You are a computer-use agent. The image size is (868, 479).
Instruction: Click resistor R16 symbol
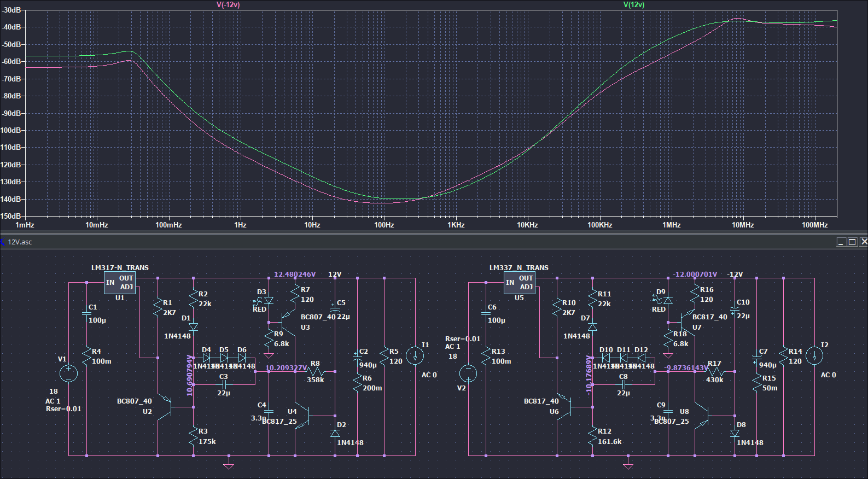click(x=695, y=294)
